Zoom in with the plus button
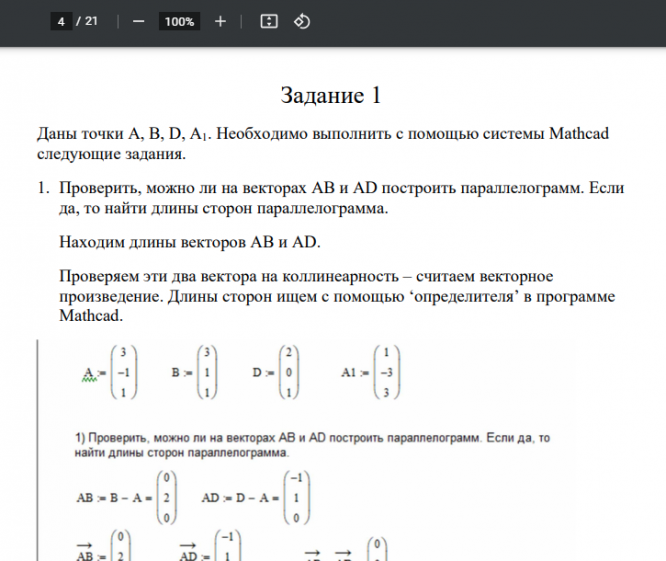Screen dimensions: 666x561 pos(220,21)
